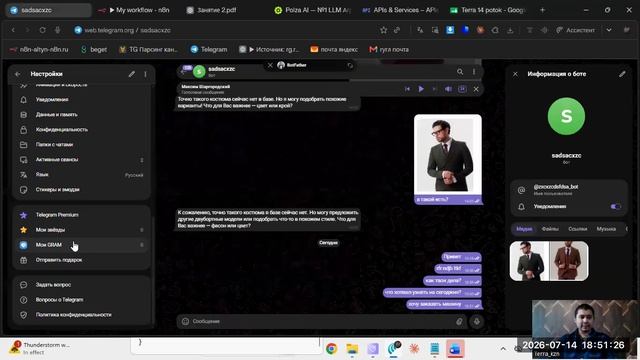Open Chrome from the taskbar

331,349
